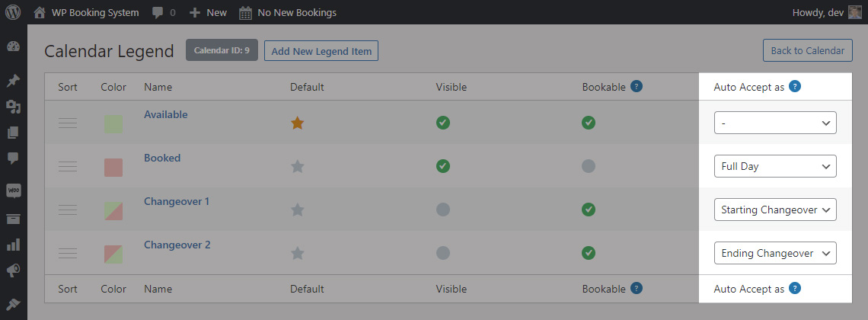Open the Marketing megaphone sidebar icon
The height and width of the screenshot is (320, 868).
tap(13, 270)
